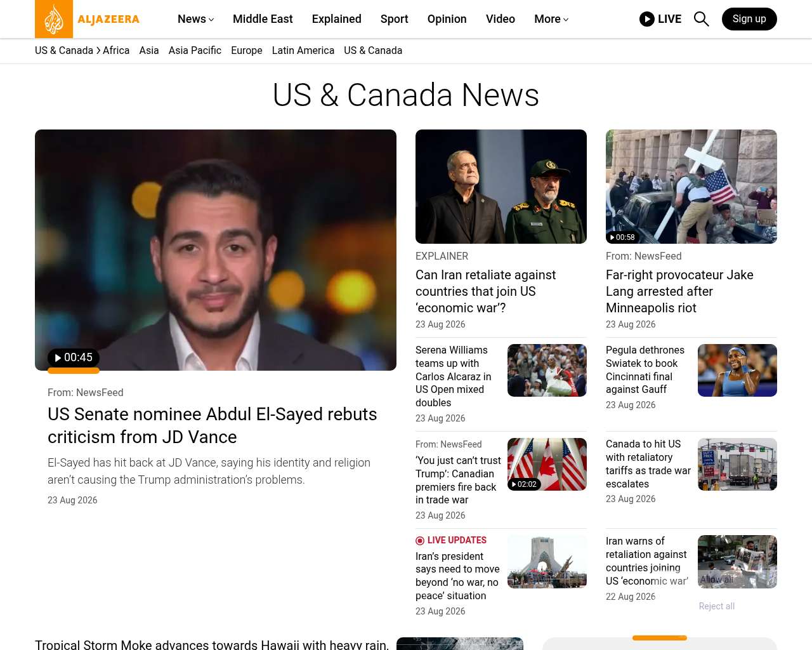Click the El-Sayed article summary text
Viewport: 812px width, 650px height.
(209, 471)
